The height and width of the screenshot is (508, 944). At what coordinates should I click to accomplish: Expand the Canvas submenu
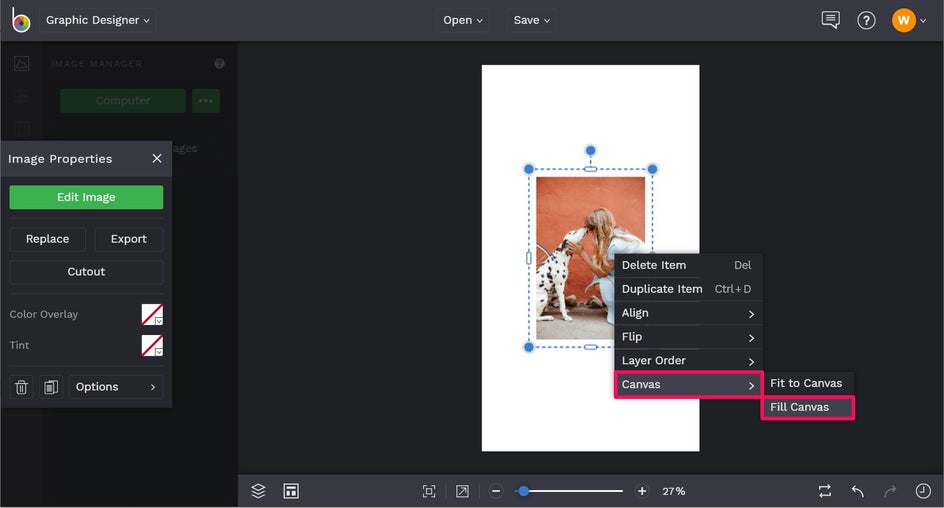[688, 385]
